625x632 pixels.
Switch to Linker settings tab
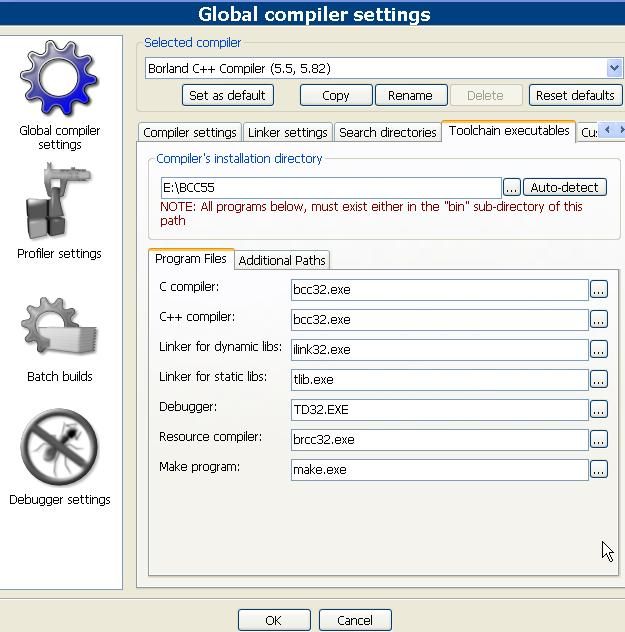(288, 132)
